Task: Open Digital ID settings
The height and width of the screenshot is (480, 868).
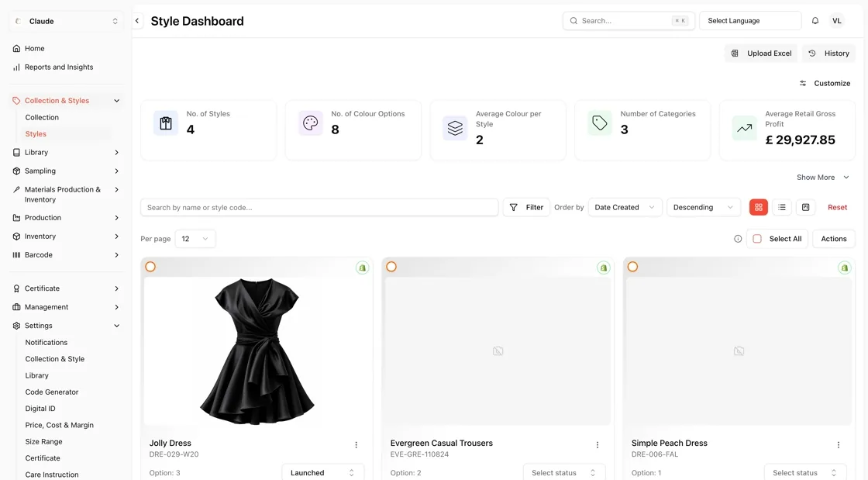Action: (40, 409)
